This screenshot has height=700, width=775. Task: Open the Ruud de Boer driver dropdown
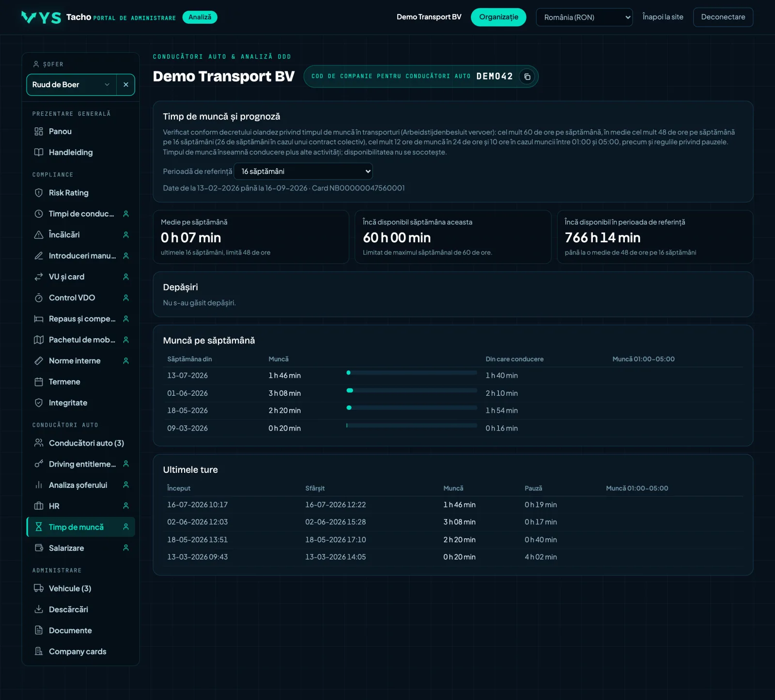[71, 85]
